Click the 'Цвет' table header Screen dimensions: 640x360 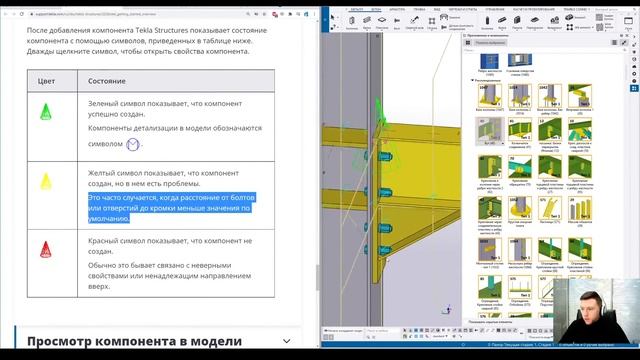[x=46, y=81]
